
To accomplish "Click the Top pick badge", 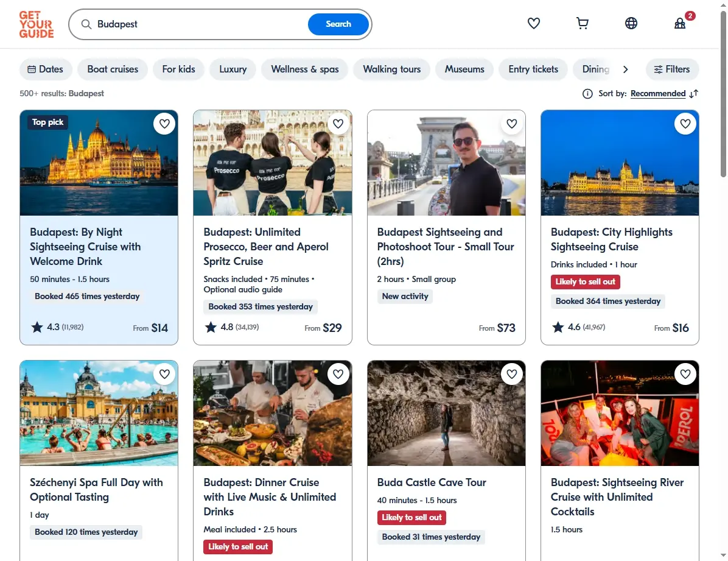I will [48, 122].
